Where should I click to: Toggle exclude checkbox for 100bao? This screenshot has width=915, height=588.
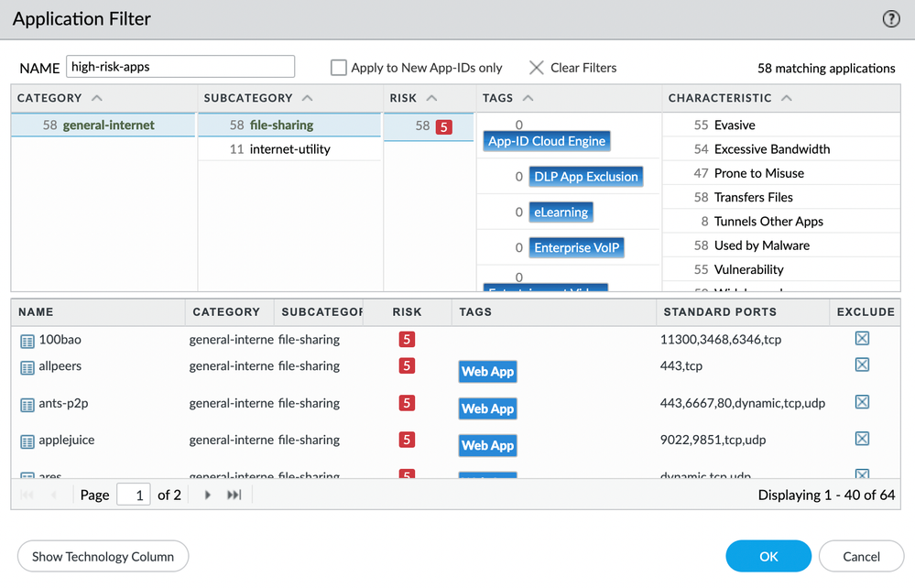pyautogui.click(x=862, y=339)
